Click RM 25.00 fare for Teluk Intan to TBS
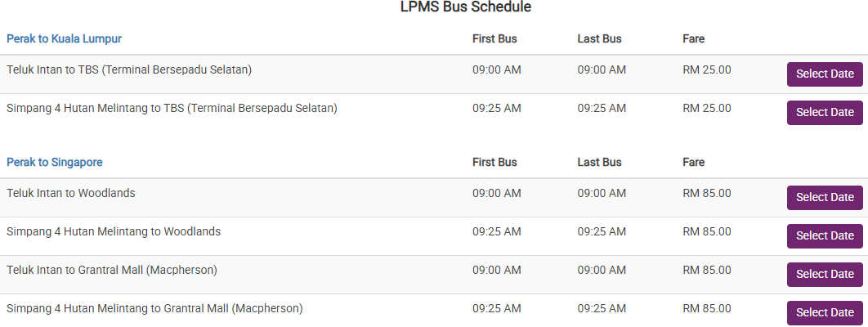The height and width of the screenshot is (327, 868). pyautogui.click(x=707, y=69)
